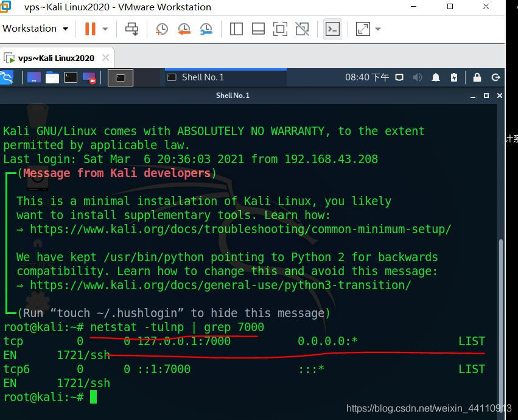Click the blue desktop icon in Kali panel

point(34,77)
